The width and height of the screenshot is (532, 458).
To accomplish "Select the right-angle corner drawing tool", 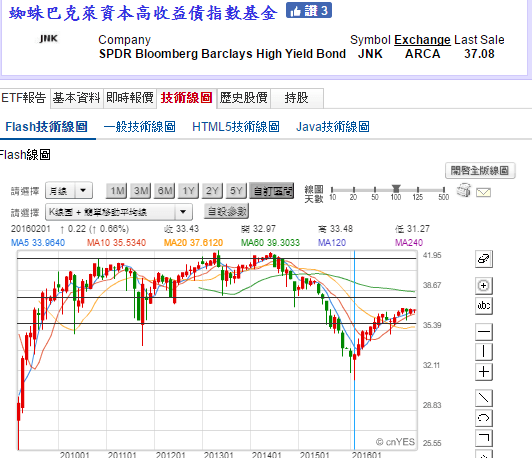I will (483, 438).
